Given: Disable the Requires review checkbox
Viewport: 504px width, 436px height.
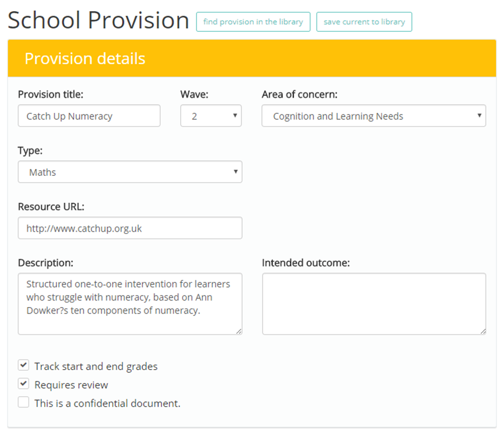Looking at the screenshot, I should pyautogui.click(x=23, y=384).
